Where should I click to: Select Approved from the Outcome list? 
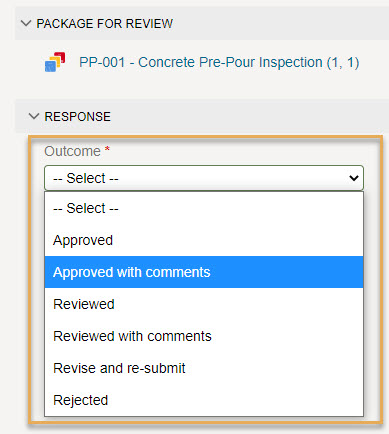tap(204, 240)
